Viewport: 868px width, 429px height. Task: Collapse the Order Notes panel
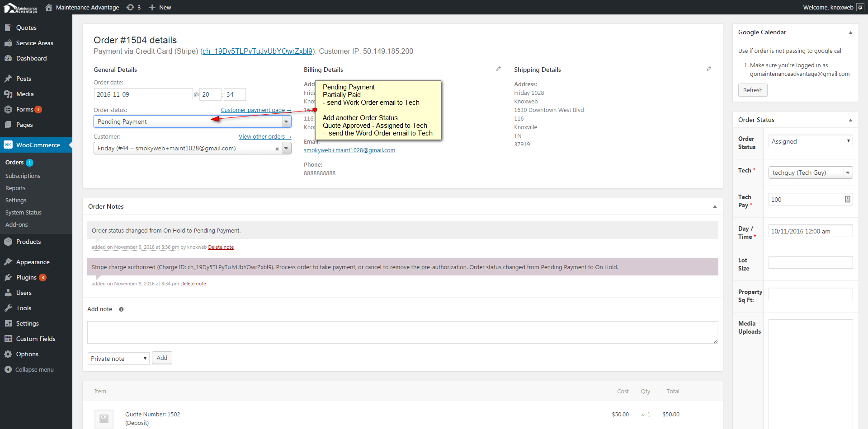coord(715,207)
